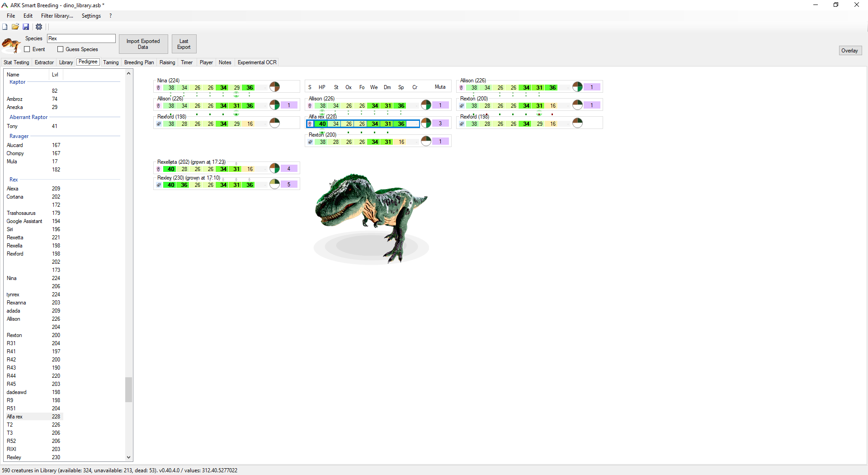Click Rexelleta's purple mutation counter 4
The height and width of the screenshot is (475, 868).
tap(289, 169)
